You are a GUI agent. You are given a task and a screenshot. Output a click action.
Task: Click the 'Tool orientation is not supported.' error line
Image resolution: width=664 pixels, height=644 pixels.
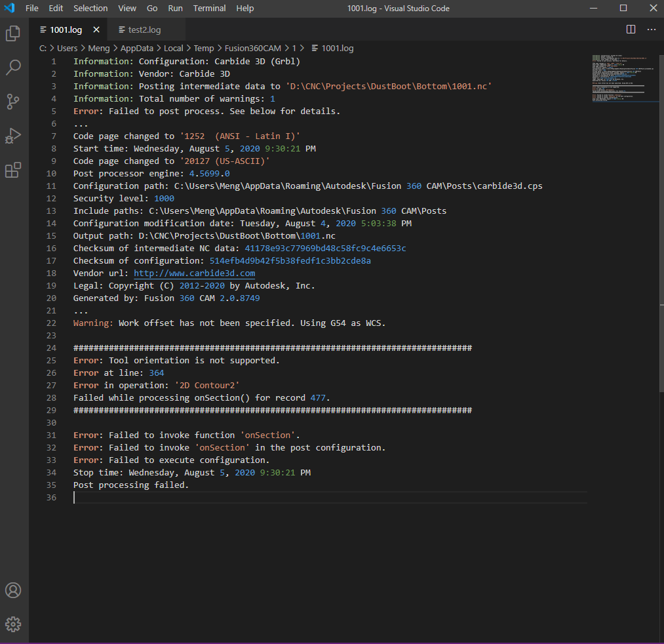pyautogui.click(x=176, y=361)
